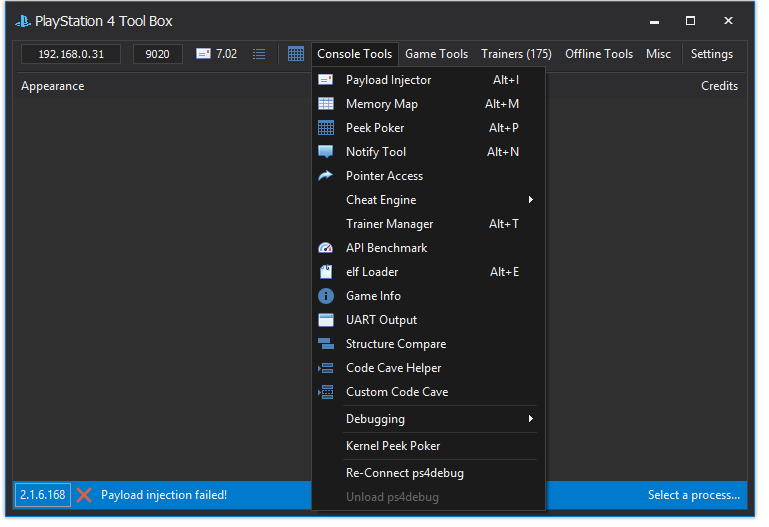Click the PlayStation logo in title bar
Screen dimensions: 769x527
[23, 21]
